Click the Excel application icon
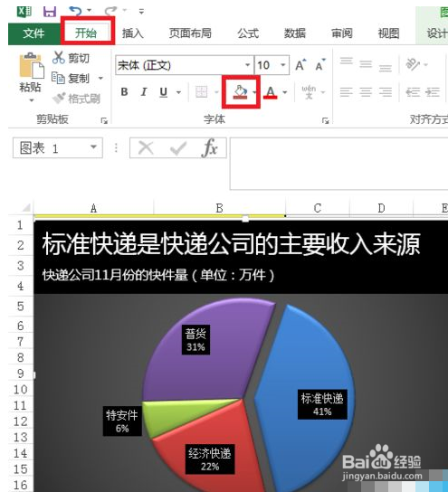This screenshot has width=448, height=492. (x=24, y=12)
